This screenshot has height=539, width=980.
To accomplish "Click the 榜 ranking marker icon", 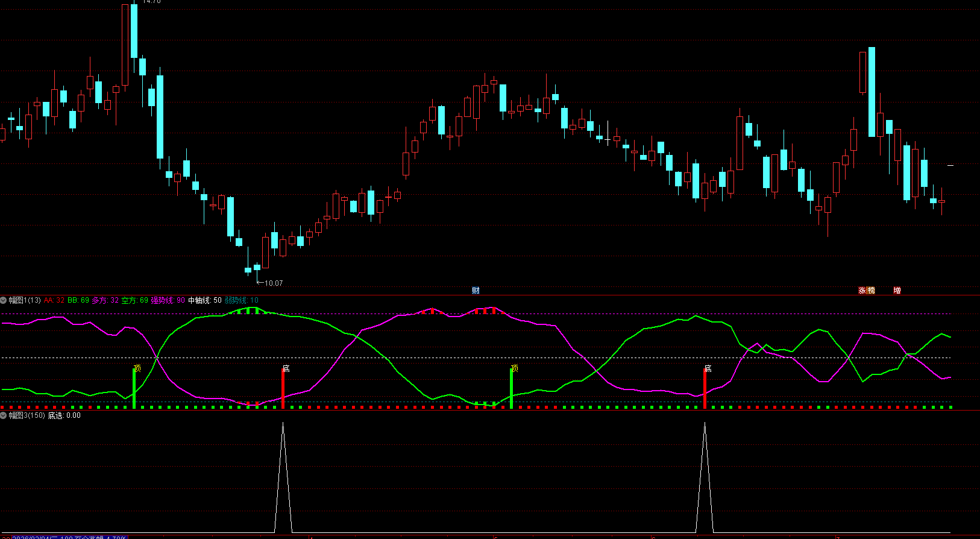I will click(871, 291).
